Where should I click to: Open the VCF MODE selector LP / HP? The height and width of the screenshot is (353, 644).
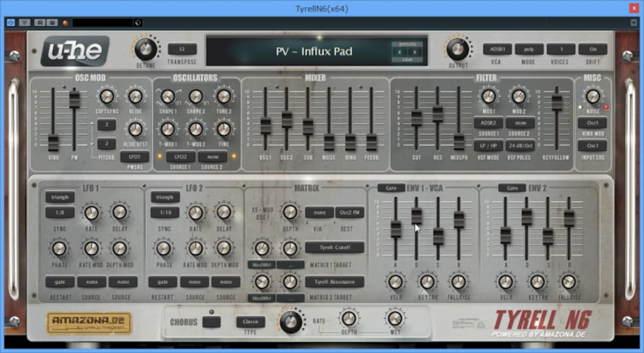pyautogui.click(x=488, y=146)
